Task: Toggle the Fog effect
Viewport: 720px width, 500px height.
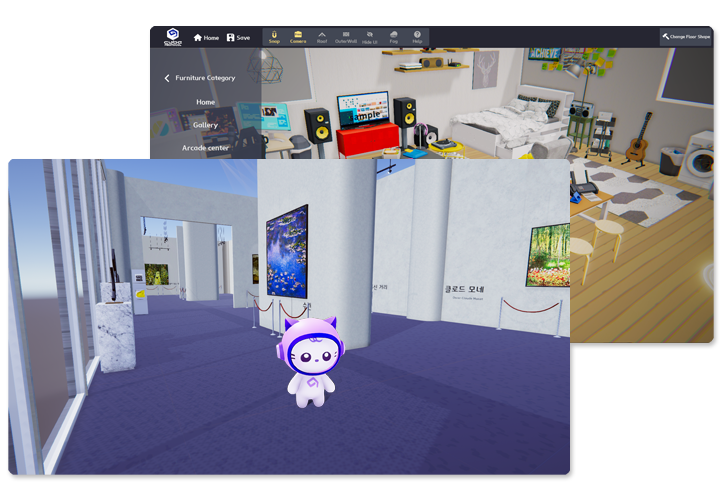Action: 394,37
